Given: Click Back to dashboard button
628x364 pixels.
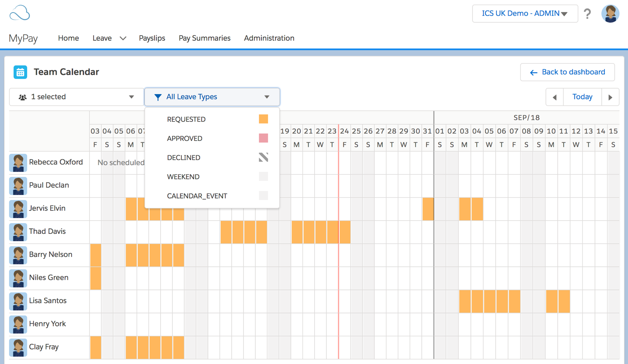Looking at the screenshot, I should click(x=568, y=72).
